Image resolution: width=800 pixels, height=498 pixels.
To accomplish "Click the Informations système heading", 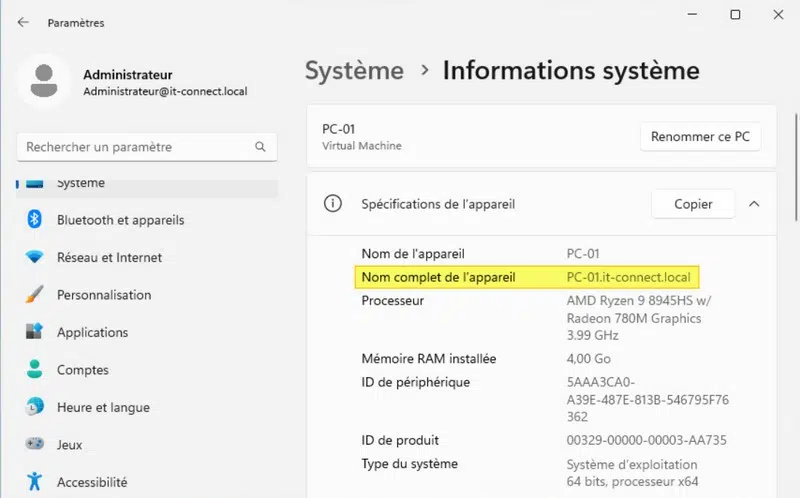I will pyautogui.click(x=571, y=70).
